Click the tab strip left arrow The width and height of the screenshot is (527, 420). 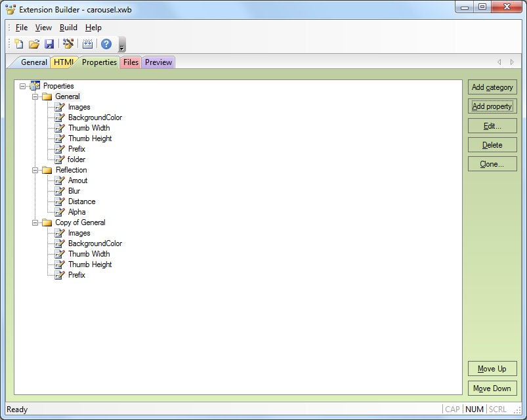pos(499,62)
